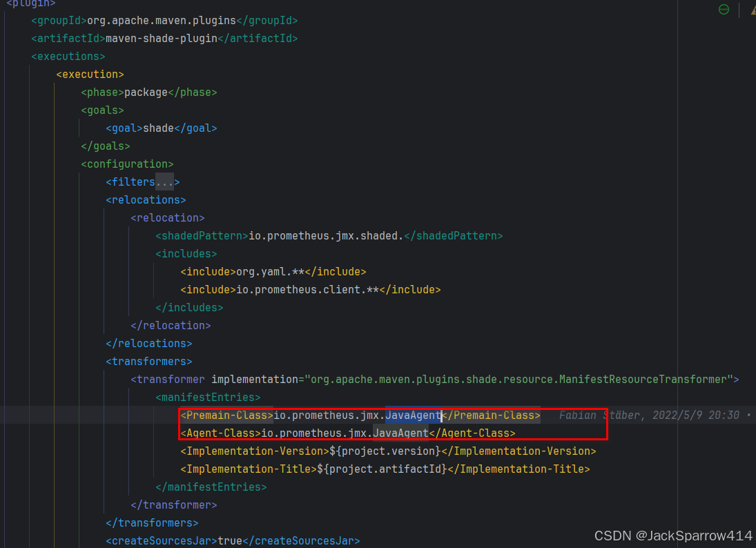756x548 pixels.
Task: Click the opening execution tag
Action: (90, 75)
